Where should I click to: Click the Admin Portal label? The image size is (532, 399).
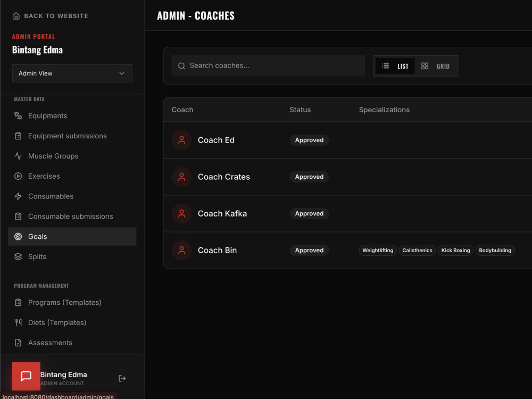tap(34, 37)
